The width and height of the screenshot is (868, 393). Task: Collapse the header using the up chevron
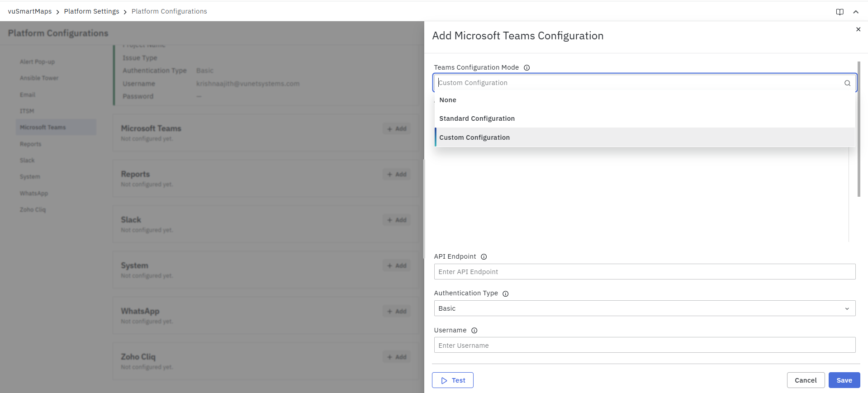[856, 12]
